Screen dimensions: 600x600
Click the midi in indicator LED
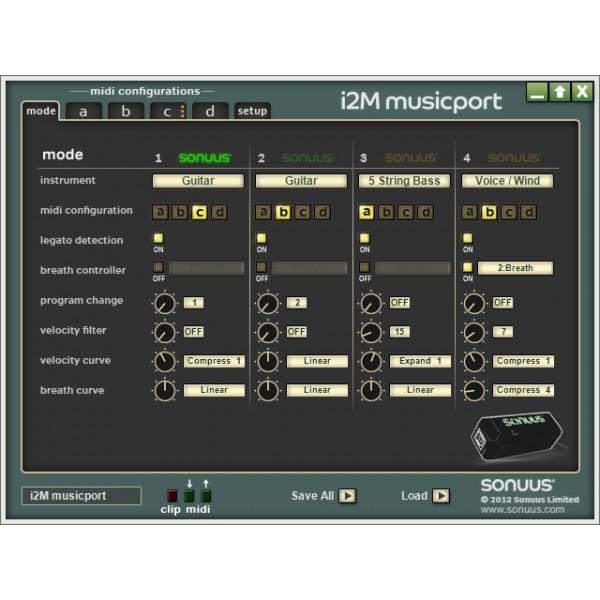[189, 496]
